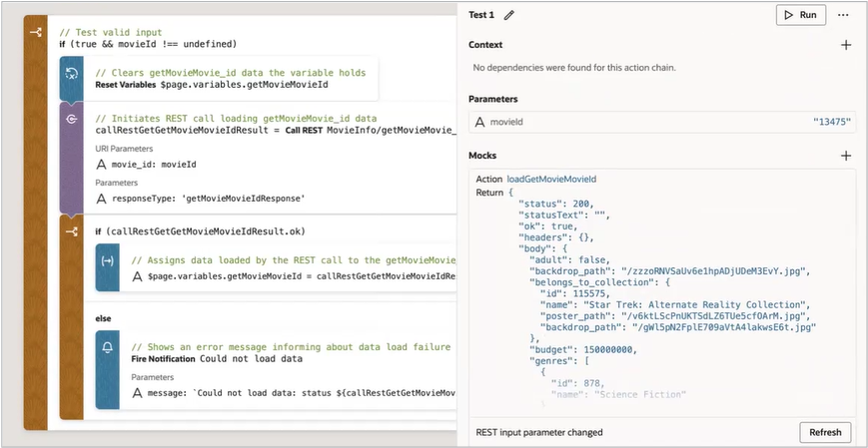Open the three-dot more options menu

(843, 15)
